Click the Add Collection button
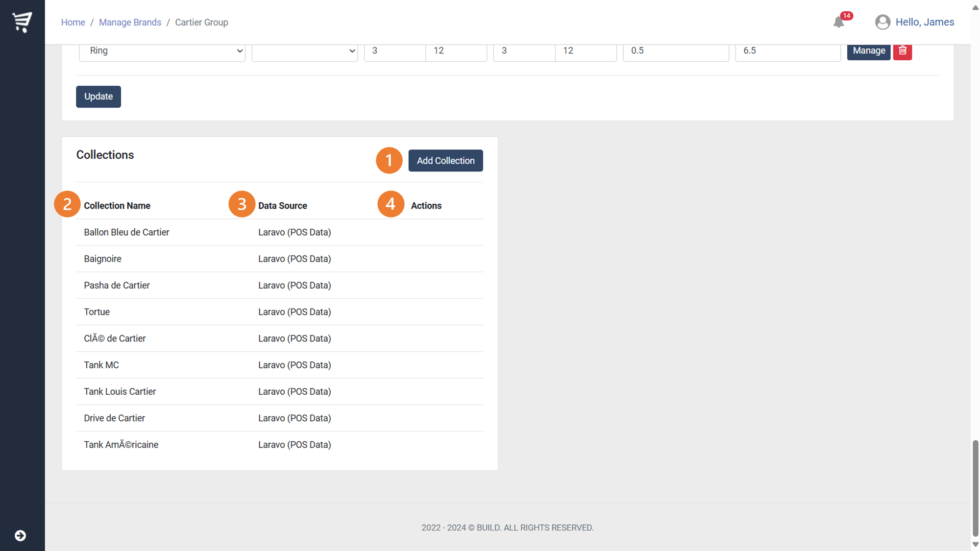Screen dimensions: 980x551 [x=445, y=161]
